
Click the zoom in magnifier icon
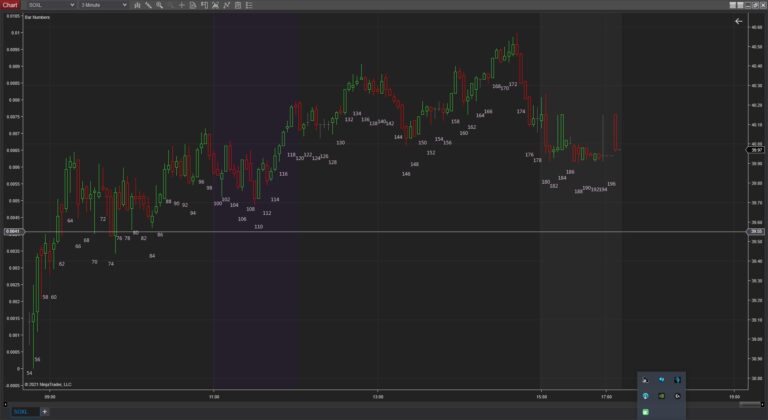pyautogui.click(x=159, y=5)
